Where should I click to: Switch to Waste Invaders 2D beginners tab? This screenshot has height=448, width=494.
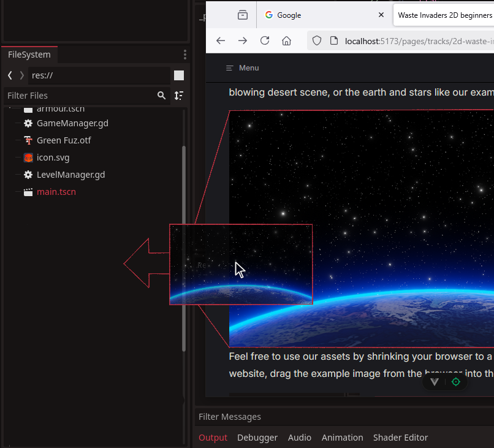point(444,15)
